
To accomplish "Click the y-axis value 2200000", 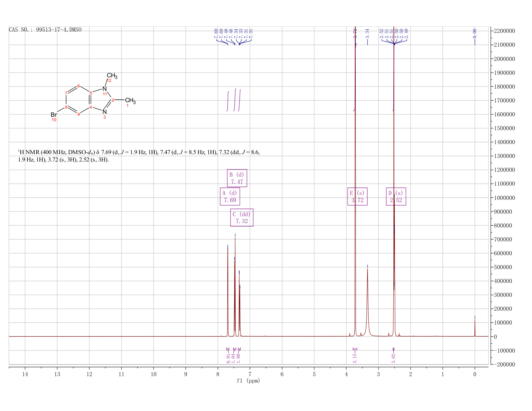I will 504,31.
